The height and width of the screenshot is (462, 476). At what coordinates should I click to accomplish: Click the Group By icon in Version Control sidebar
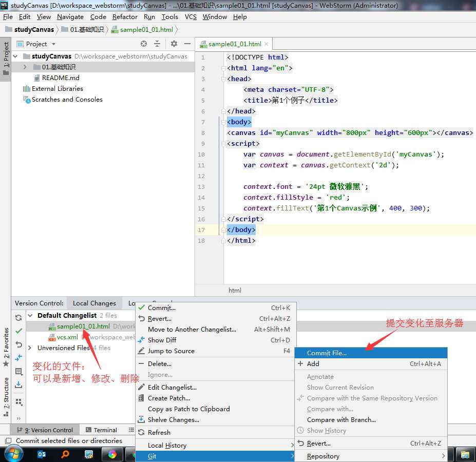(18, 402)
